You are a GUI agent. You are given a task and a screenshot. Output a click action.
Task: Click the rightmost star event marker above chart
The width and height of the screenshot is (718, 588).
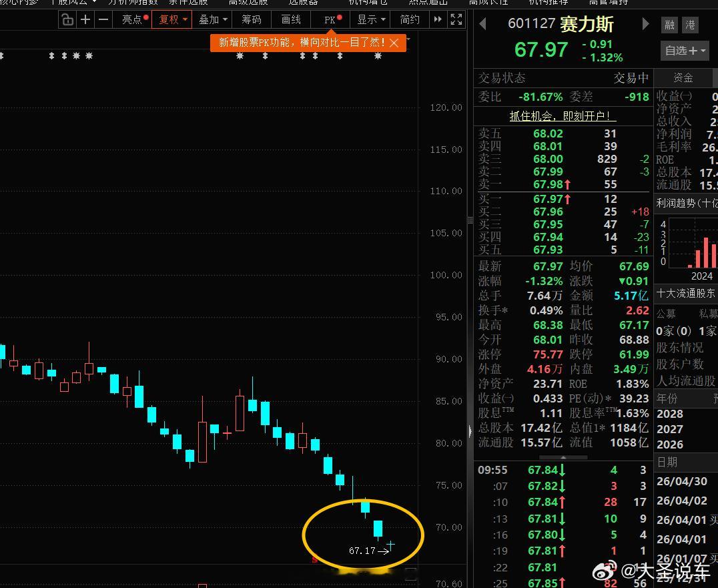click(x=378, y=56)
